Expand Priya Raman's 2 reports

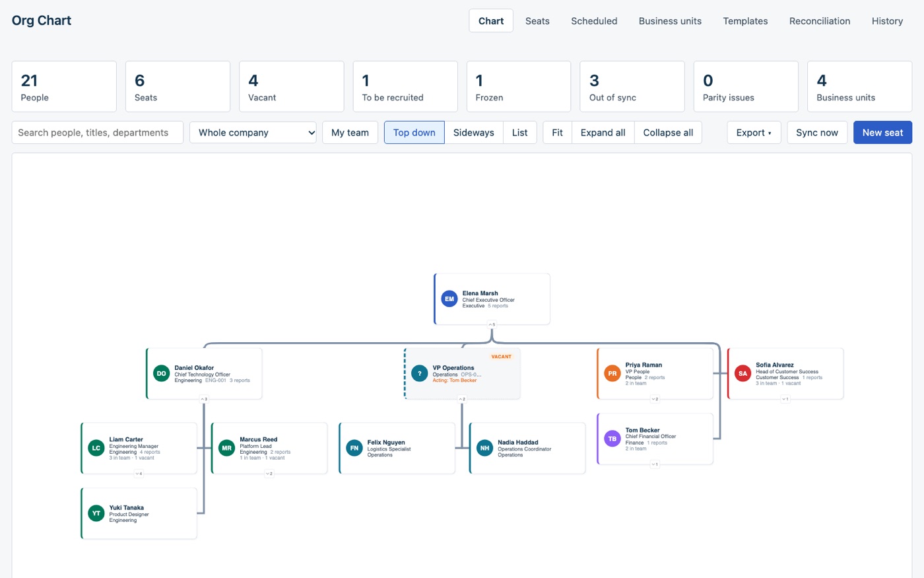655,399
